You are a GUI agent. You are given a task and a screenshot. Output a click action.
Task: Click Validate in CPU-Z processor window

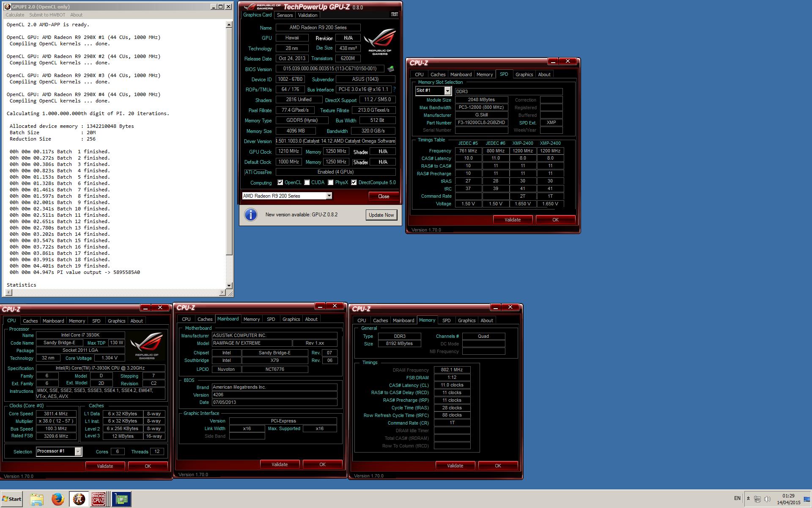(105, 466)
